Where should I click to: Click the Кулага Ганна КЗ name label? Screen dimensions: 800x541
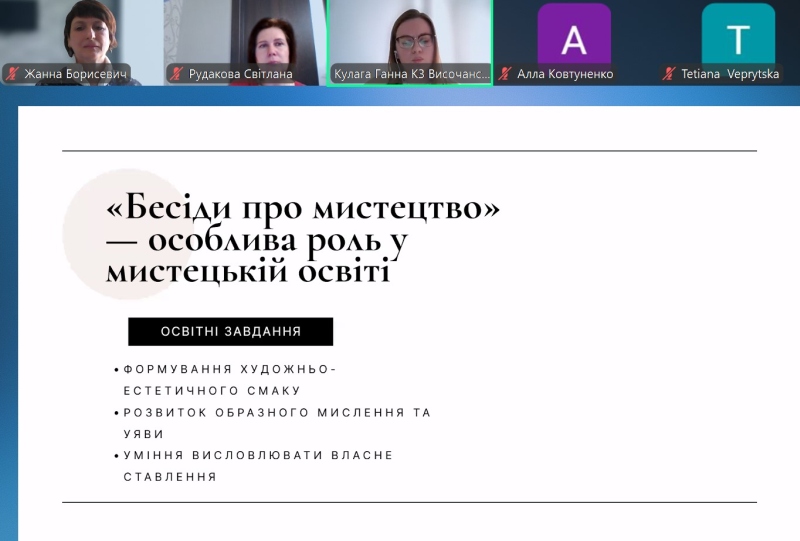411,74
